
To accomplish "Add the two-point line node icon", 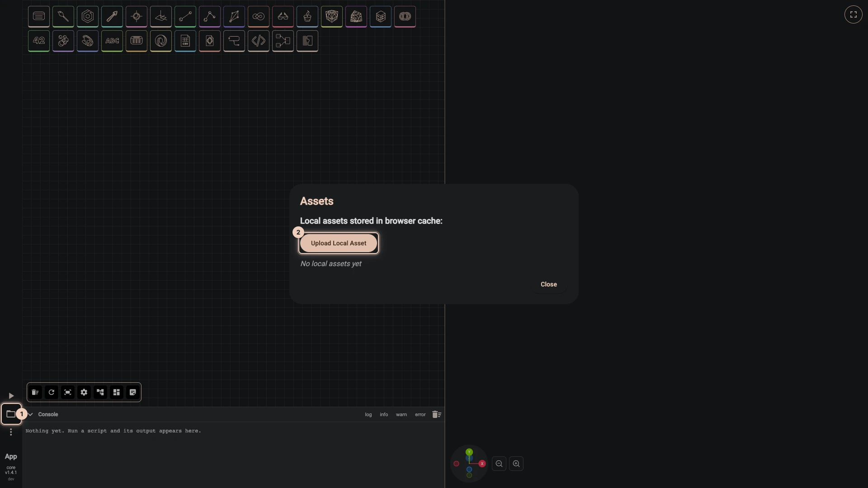I will [x=185, y=17].
